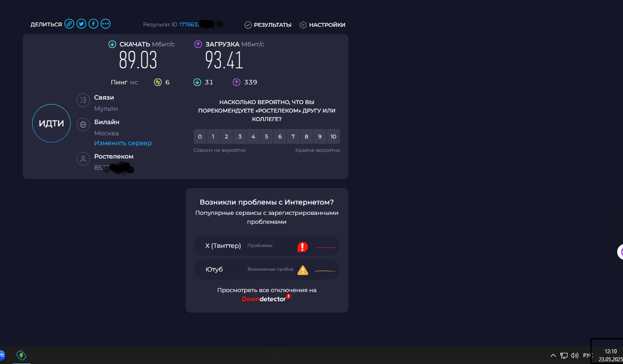The image size is (623, 364).
Task: Open the РУС input language switcher
Action: (587, 356)
